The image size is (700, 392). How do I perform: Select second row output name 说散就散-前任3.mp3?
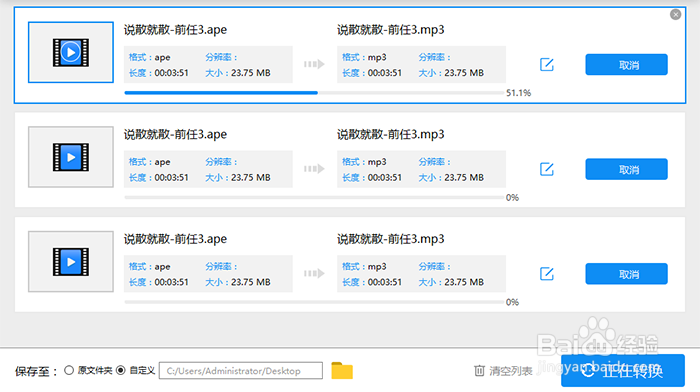[391, 134]
